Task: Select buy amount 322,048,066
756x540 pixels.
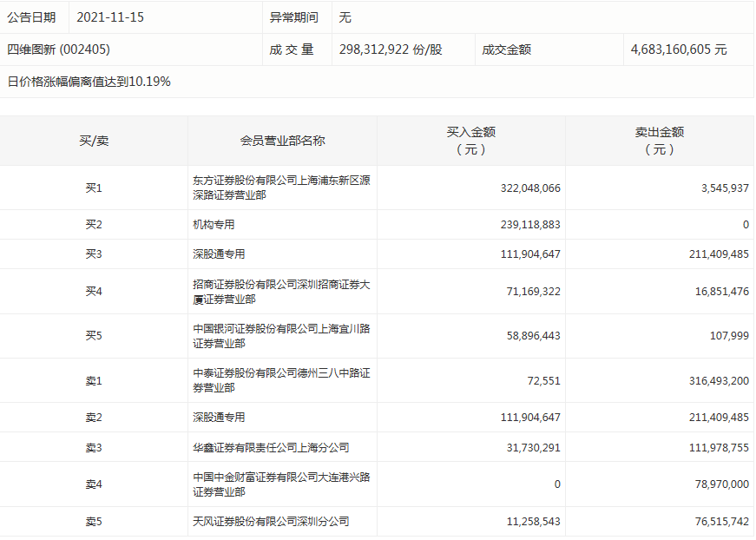Action: click(530, 188)
